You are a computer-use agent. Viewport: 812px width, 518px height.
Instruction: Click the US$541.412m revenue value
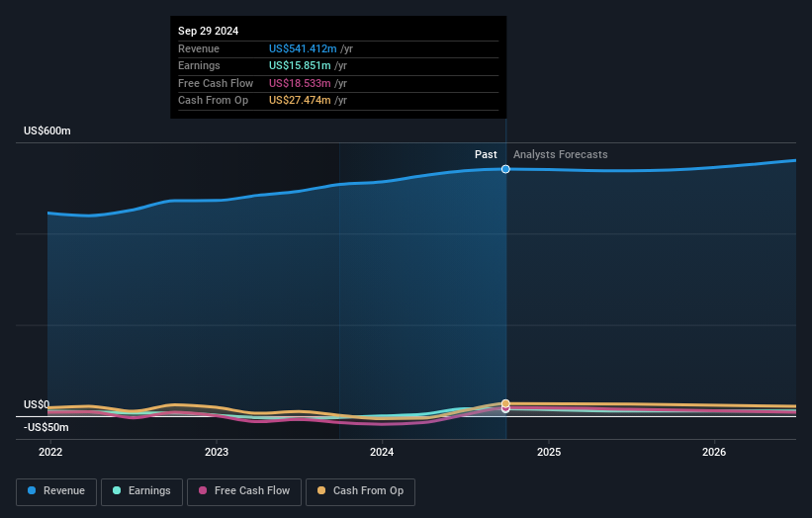pos(303,48)
